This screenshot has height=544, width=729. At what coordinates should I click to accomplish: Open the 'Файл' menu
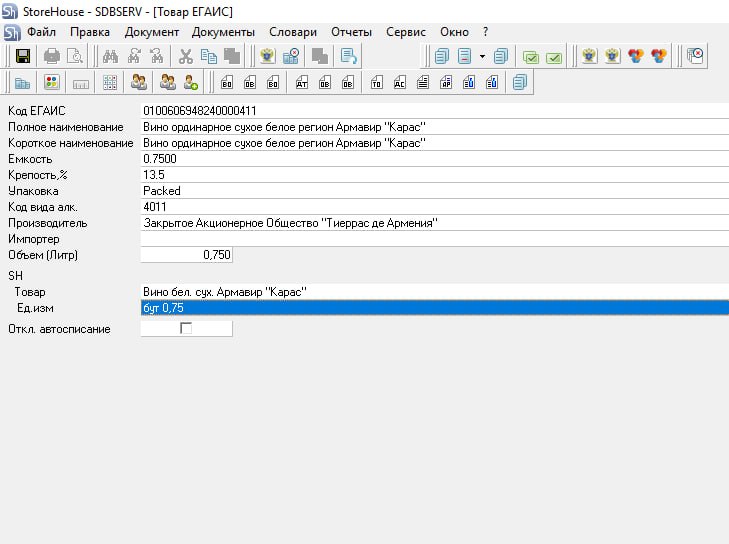point(41,32)
